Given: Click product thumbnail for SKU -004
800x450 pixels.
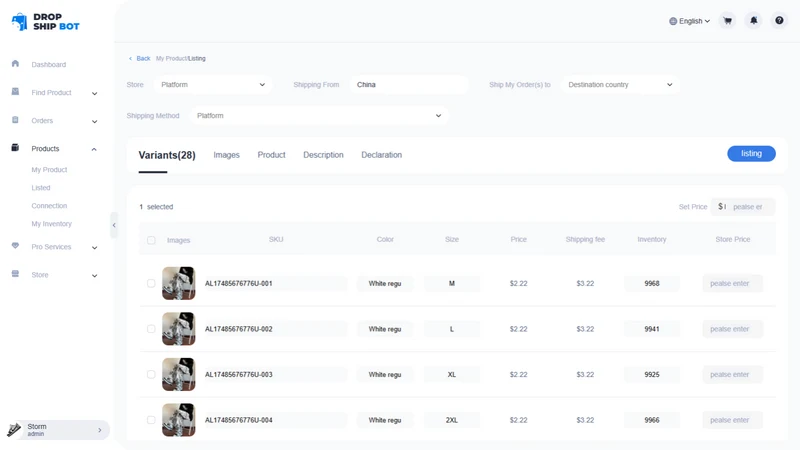Looking at the screenshot, I should click(179, 420).
